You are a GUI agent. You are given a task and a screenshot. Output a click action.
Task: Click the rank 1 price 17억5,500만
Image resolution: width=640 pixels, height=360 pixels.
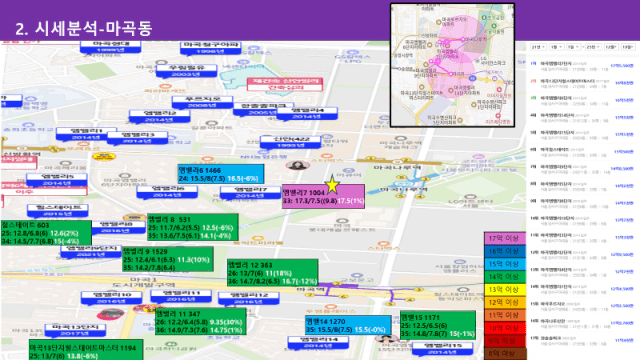tap(622, 66)
